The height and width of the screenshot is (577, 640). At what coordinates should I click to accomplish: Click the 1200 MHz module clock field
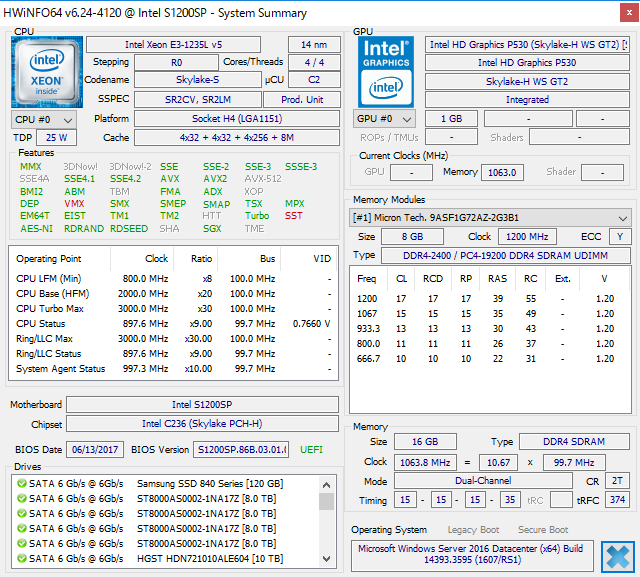pyautogui.click(x=527, y=237)
